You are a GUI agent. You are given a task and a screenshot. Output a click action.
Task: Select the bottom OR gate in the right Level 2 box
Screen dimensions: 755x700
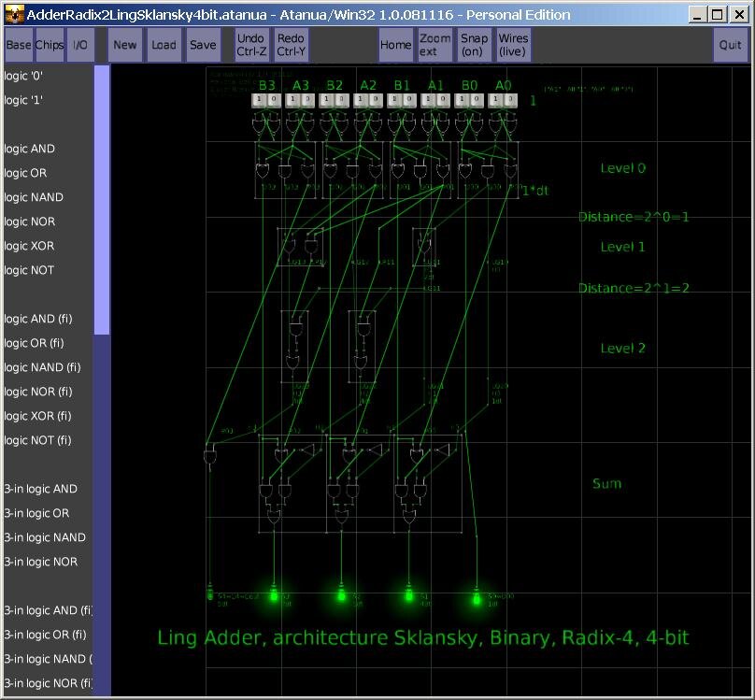click(x=361, y=363)
